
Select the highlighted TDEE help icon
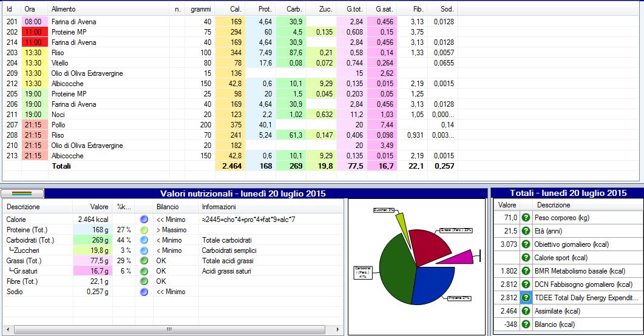[x=526, y=298]
